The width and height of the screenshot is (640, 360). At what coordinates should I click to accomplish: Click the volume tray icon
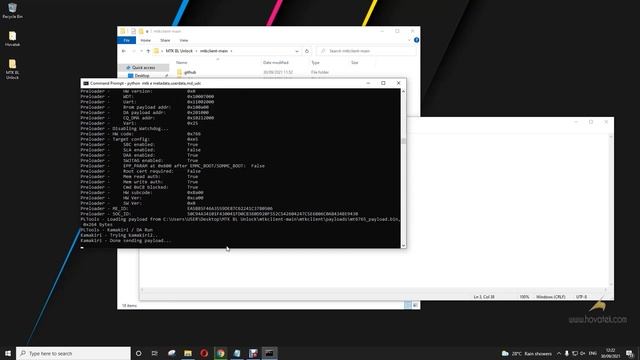(582, 353)
